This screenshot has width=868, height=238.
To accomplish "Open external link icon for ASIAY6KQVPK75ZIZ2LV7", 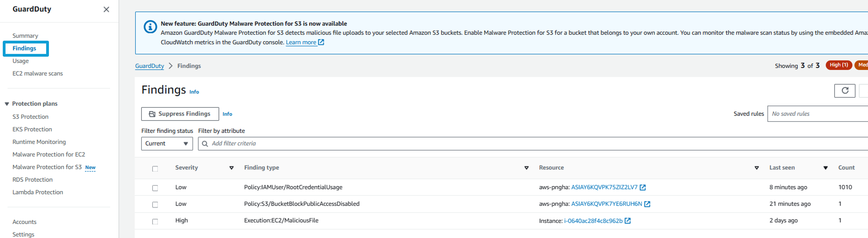I will (643, 187).
